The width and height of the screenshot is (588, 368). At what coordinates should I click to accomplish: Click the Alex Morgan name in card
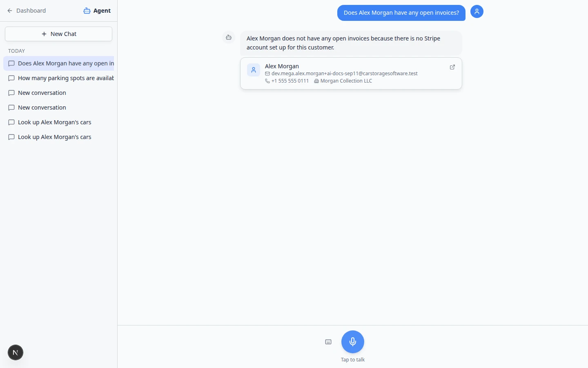click(x=282, y=66)
